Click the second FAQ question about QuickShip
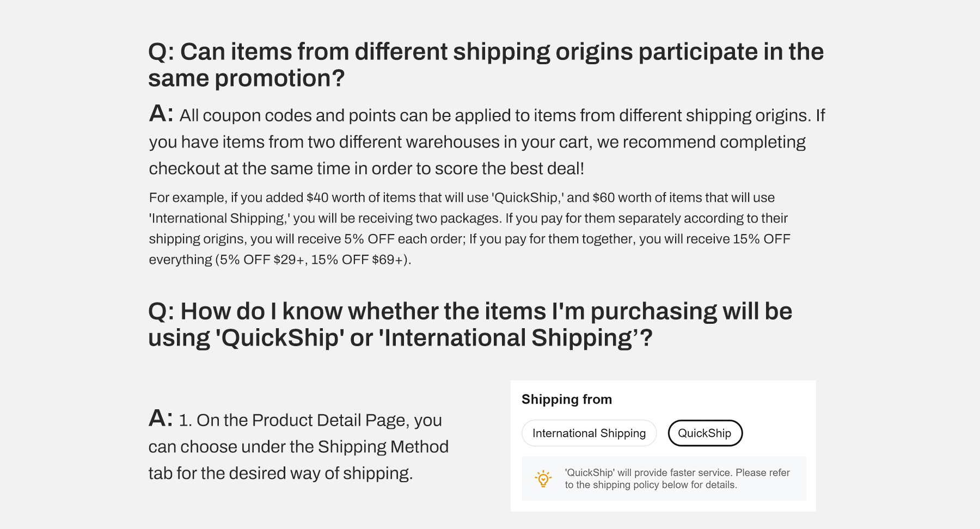This screenshot has width=980, height=529. point(470,324)
